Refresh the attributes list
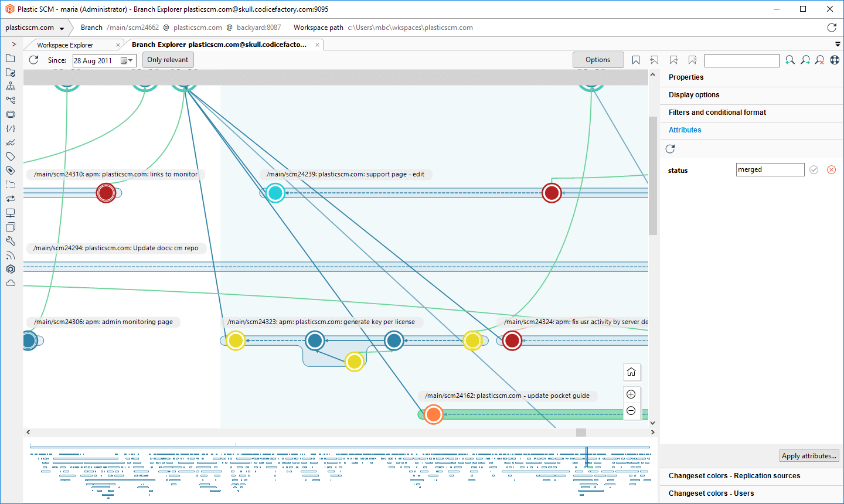Viewport: 844px width, 504px height. (x=670, y=149)
